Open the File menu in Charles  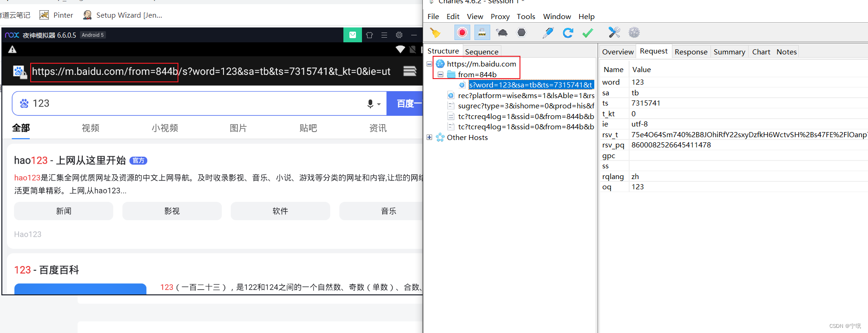tap(433, 16)
